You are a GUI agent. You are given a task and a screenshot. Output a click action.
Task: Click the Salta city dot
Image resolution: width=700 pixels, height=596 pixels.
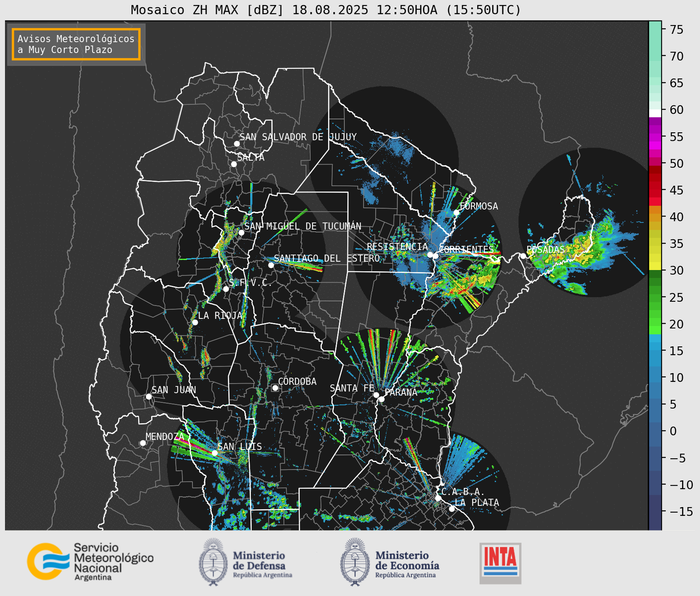(234, 164)
